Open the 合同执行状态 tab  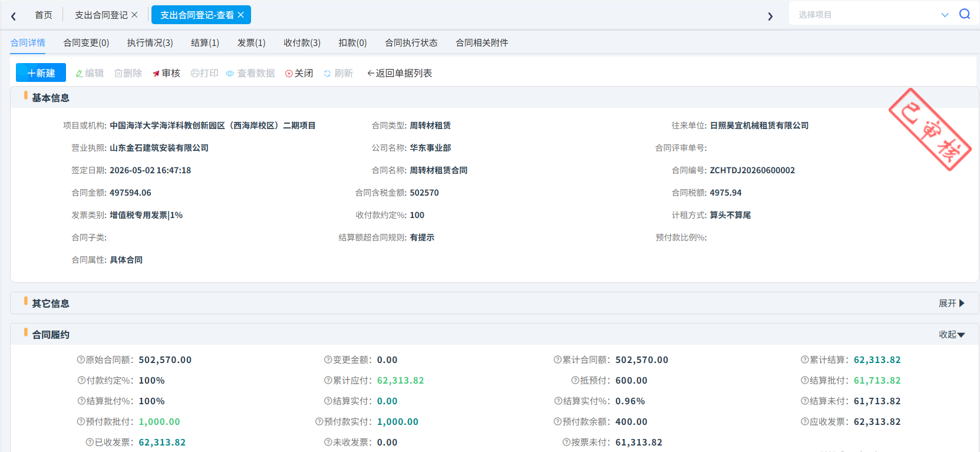coord(411,42)
